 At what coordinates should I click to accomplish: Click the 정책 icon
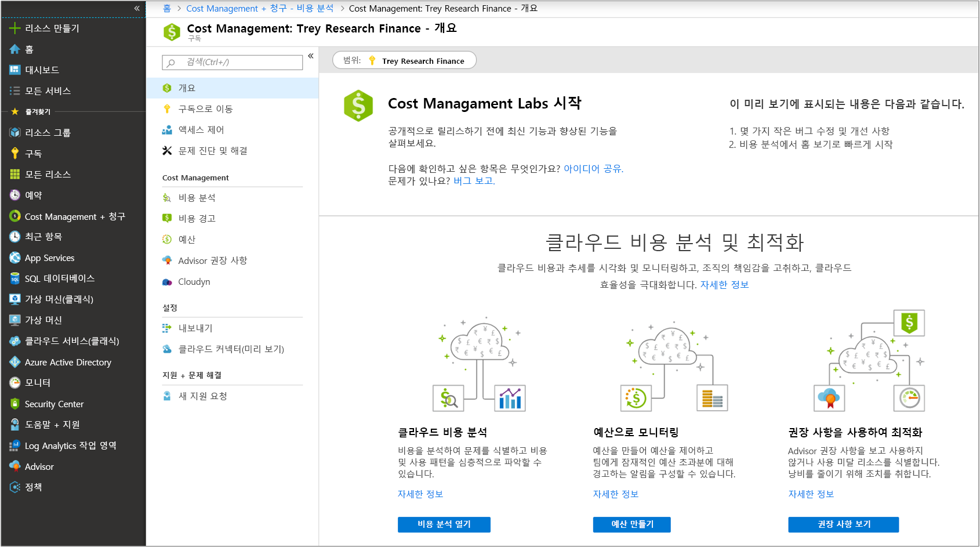[x=14, y=487]
